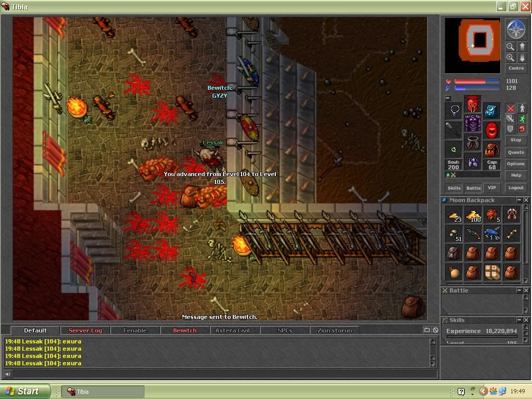Click chat console scroll up arrow
The image size is (532, 399).
433,341
